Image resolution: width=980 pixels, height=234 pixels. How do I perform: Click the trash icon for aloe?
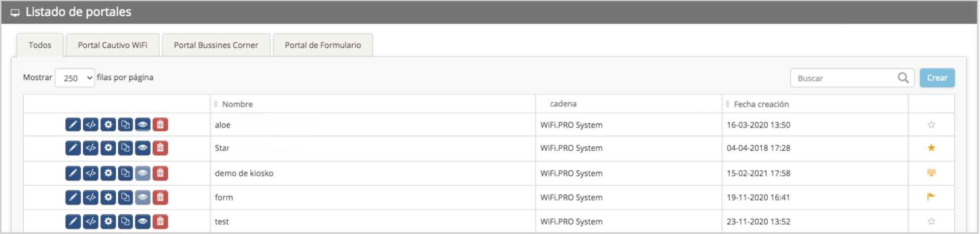(160, 125)
